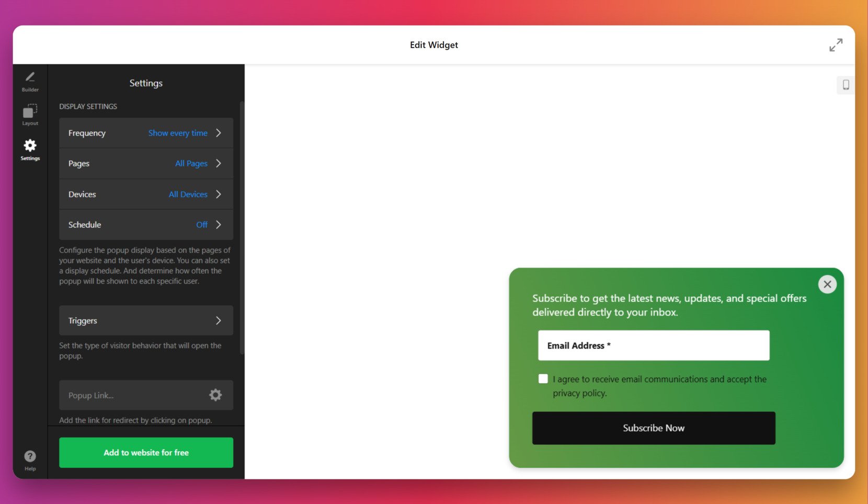
Task: Click the All Pages value
Action: (x=191, y=163)
